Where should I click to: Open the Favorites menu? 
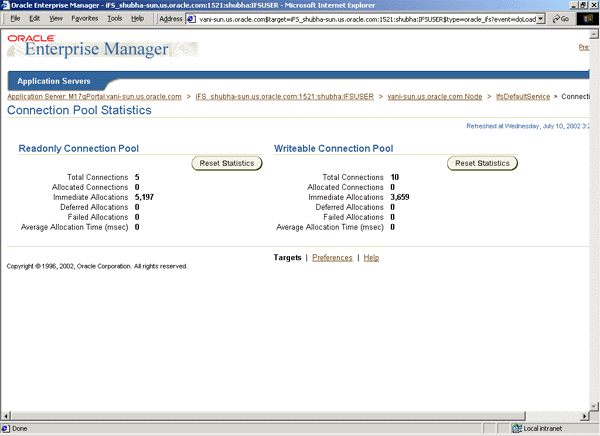85,18
